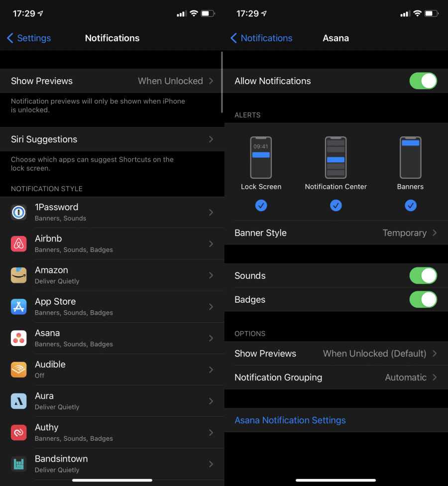Open Asana notification settings row
This screenshot has width=448, height=486.
[x=112, y=338]
